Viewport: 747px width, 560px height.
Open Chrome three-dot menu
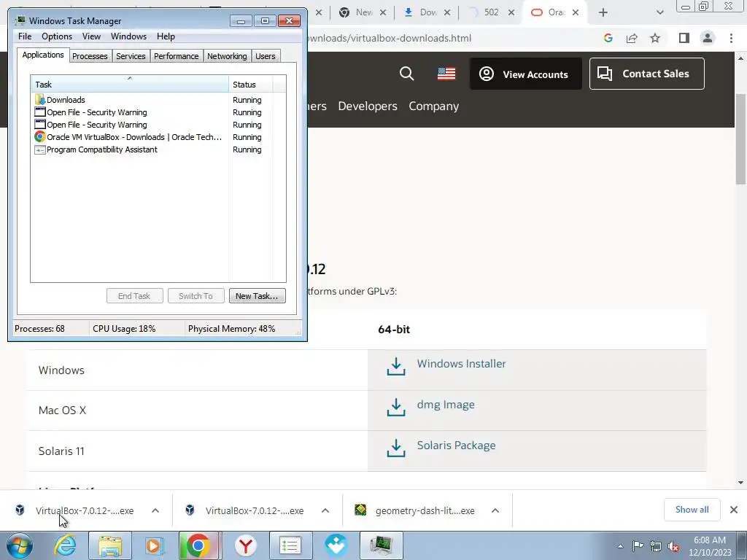731,38
